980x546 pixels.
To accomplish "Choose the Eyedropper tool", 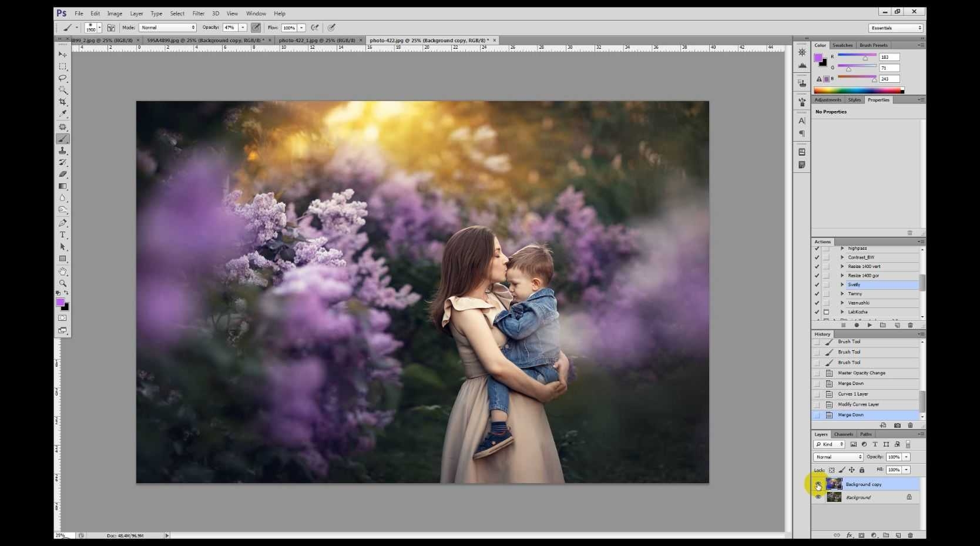I will click(63, 114).
